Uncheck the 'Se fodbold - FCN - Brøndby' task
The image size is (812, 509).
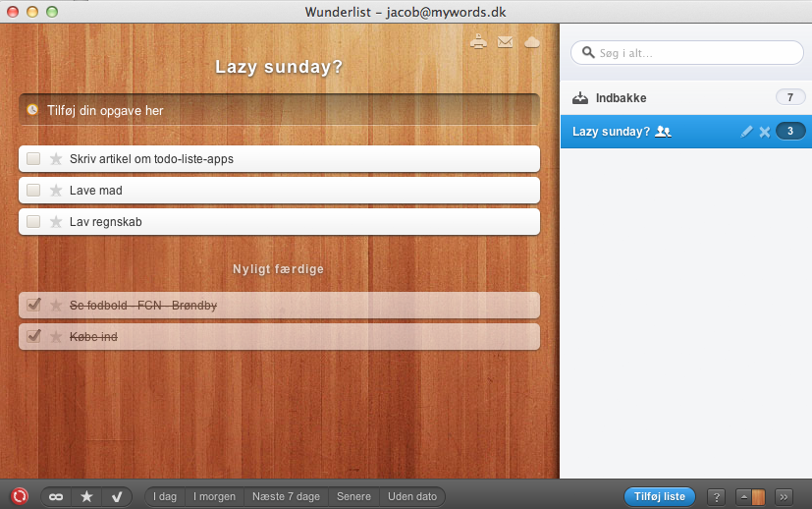pyautogui.click(x=33, y=305)
